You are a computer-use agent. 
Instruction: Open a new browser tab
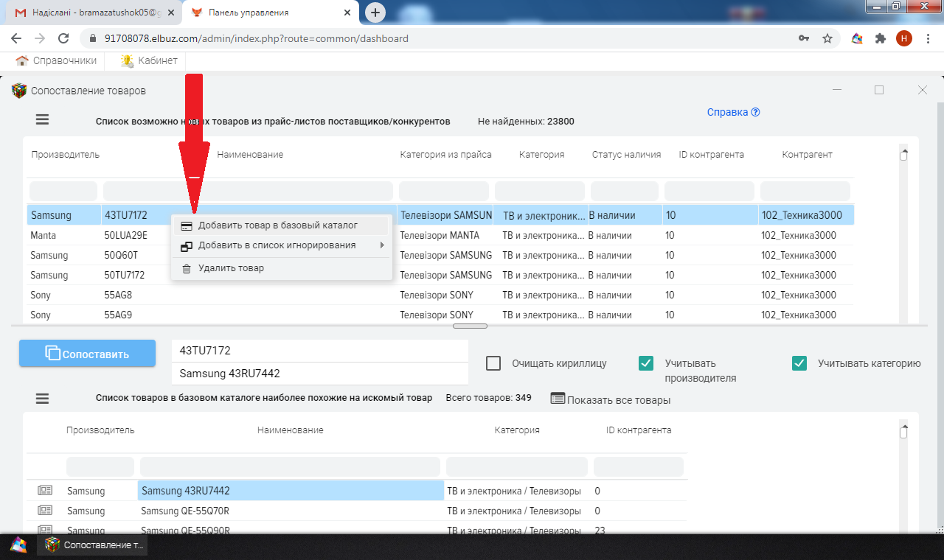[375, 13]
